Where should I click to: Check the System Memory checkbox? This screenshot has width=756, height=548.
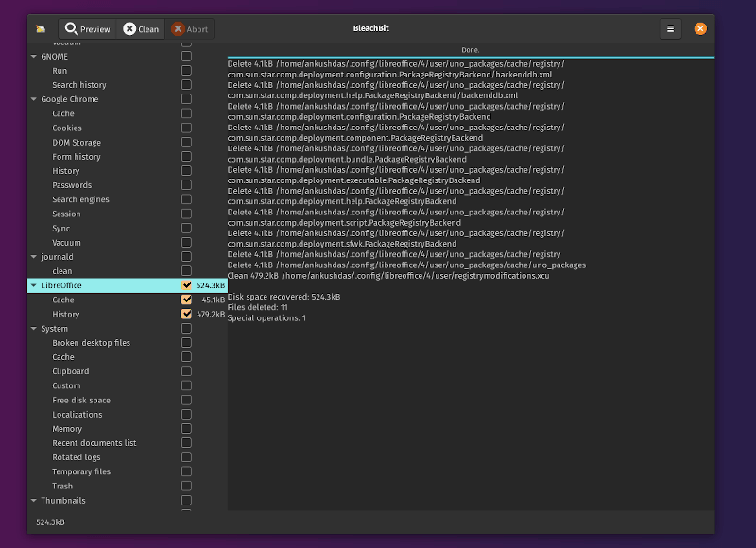point(186,428)
